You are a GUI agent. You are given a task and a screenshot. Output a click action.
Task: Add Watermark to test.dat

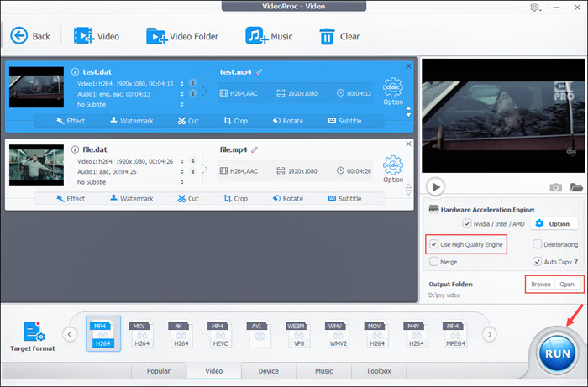(x=132, y=121)
